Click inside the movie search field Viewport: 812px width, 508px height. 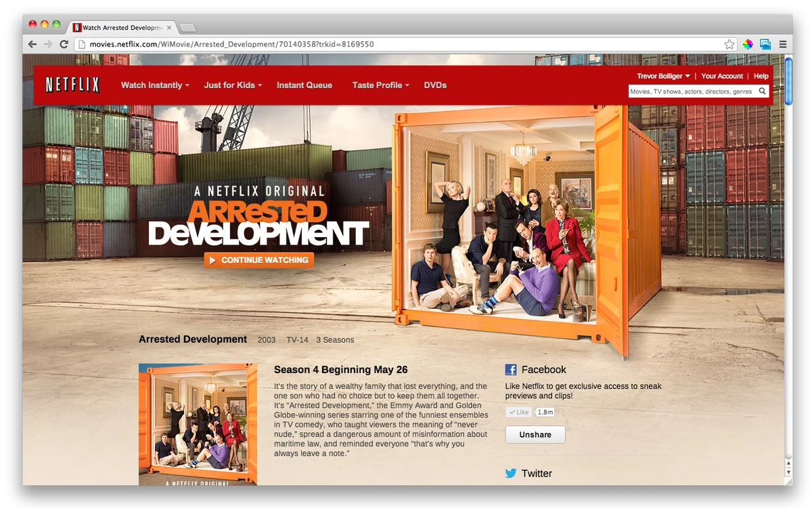click(x=690, y=91)
